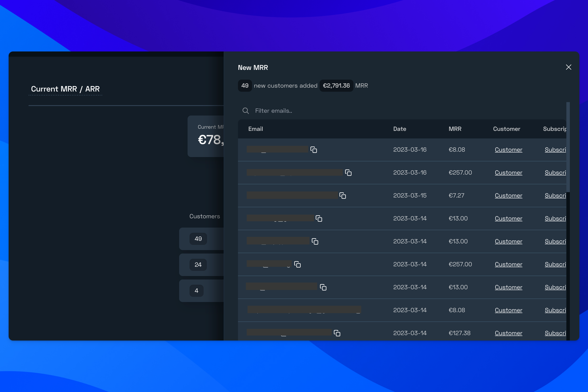Open Subscription link for €8.08 2023-03-14 row
This screenshot has height=392, width=588.
555,310
